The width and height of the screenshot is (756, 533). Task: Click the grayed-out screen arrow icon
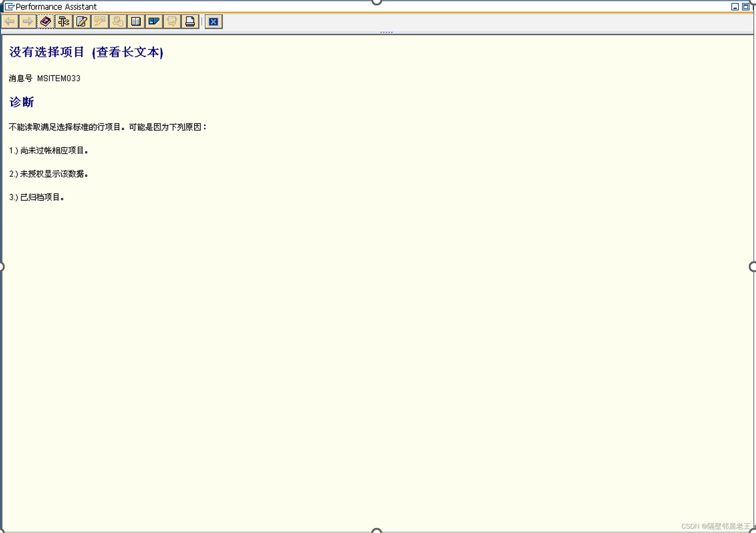click(172, 22)
